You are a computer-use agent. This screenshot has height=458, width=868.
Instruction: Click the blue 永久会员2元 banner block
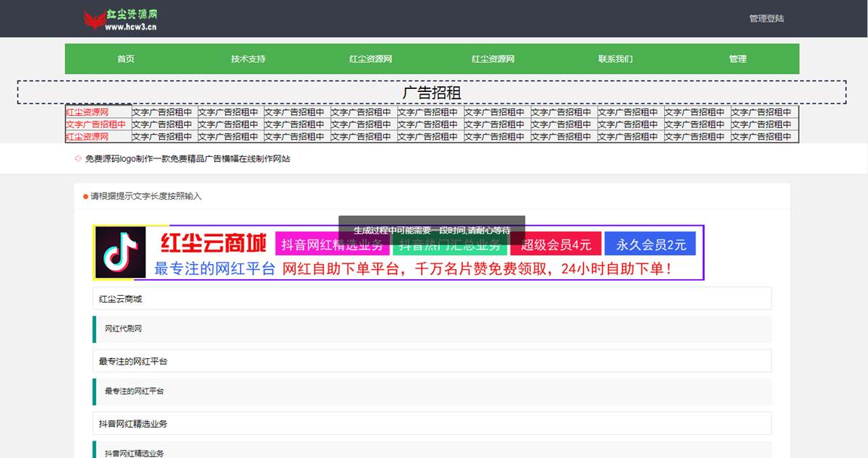point(650,245)
